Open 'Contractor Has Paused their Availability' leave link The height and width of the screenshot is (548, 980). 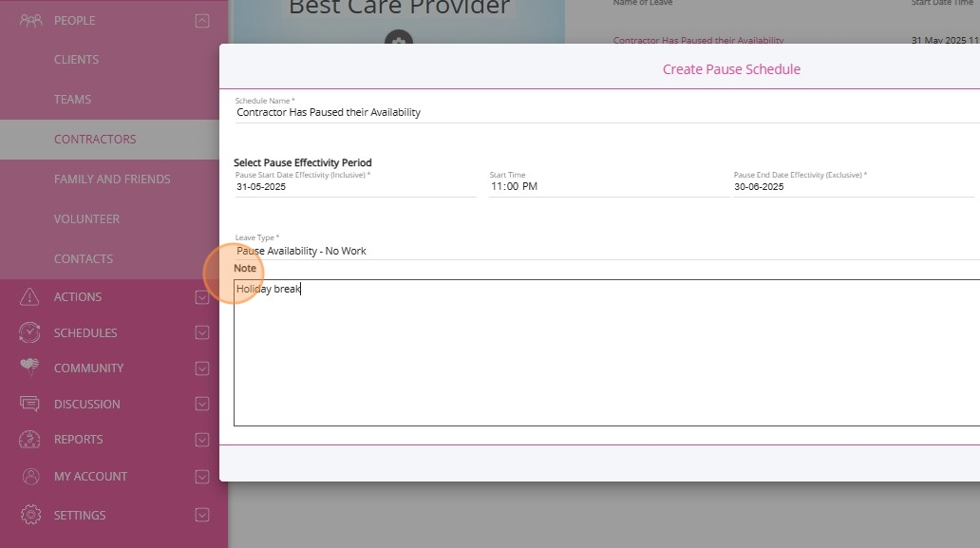[x=698, y=40]
